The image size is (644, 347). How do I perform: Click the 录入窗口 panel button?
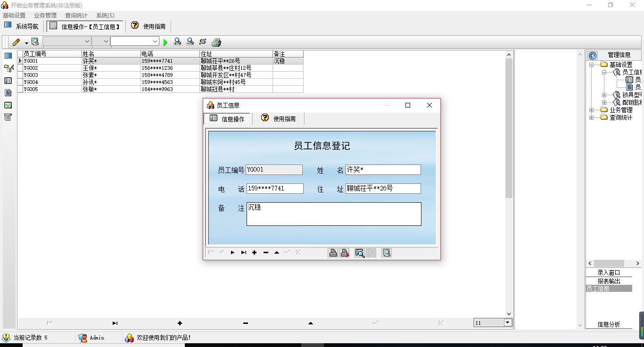point(609,273)
